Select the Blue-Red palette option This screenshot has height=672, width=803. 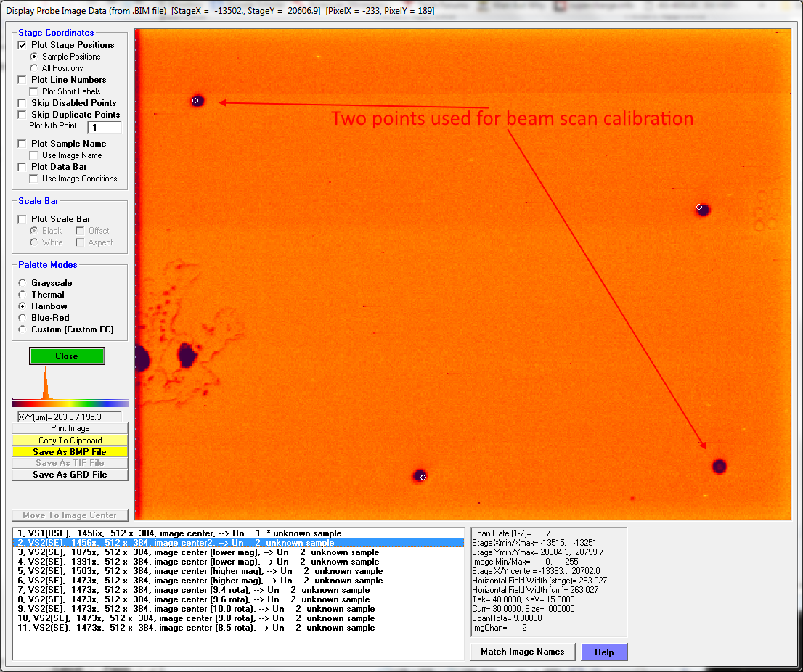[23, 318]
